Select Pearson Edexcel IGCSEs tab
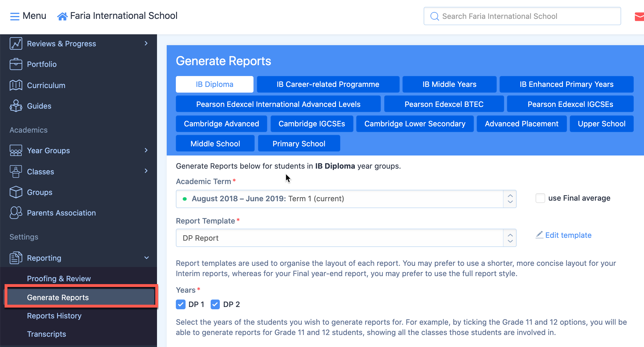 point(570,104)
